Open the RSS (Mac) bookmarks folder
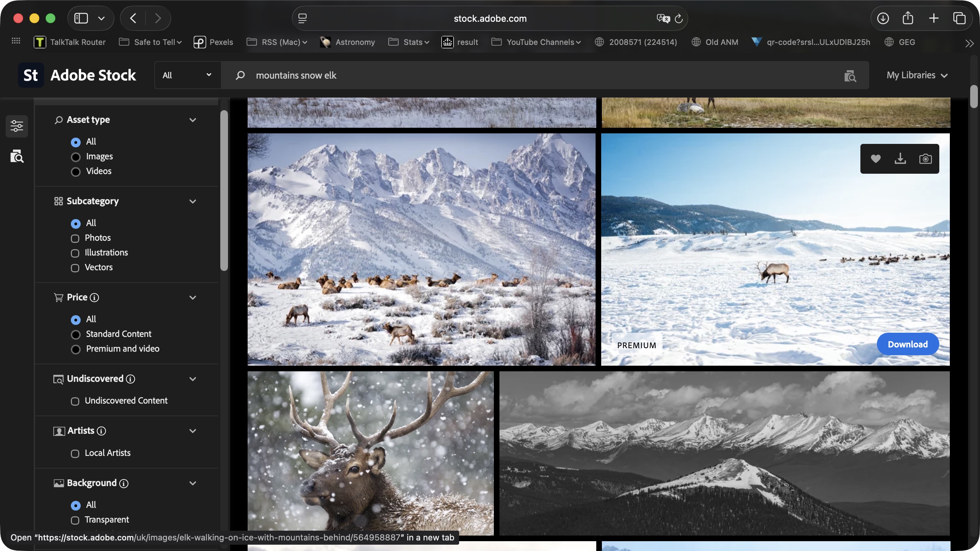The image size is (980, 551). pos(277,42)
